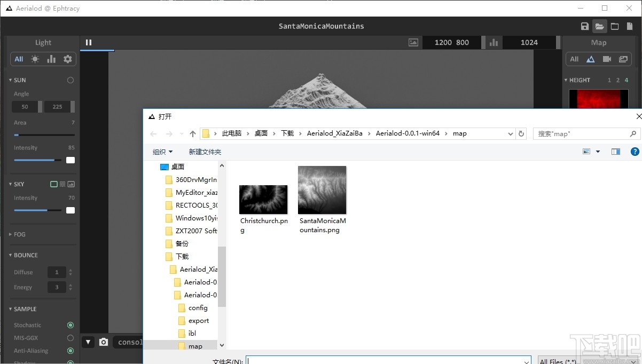
Task: Click the new document icon in the toolbar
Action: point(630,26)
